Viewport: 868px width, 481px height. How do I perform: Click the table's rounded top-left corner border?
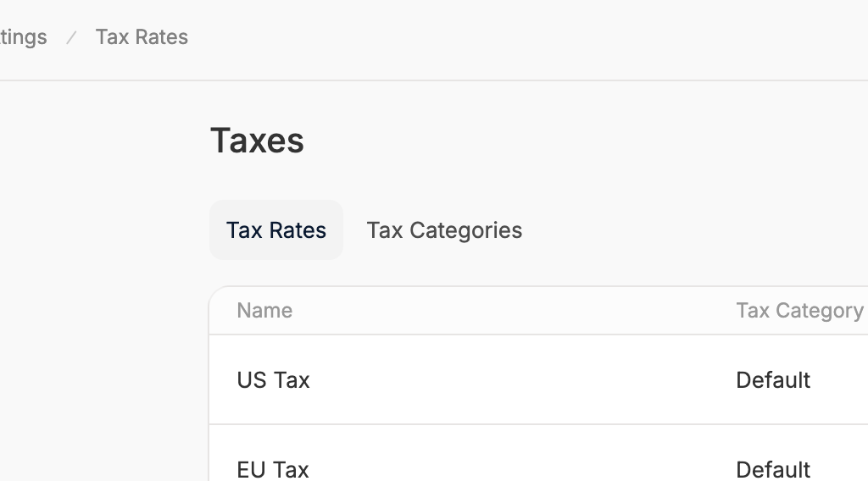pos(214,292)
